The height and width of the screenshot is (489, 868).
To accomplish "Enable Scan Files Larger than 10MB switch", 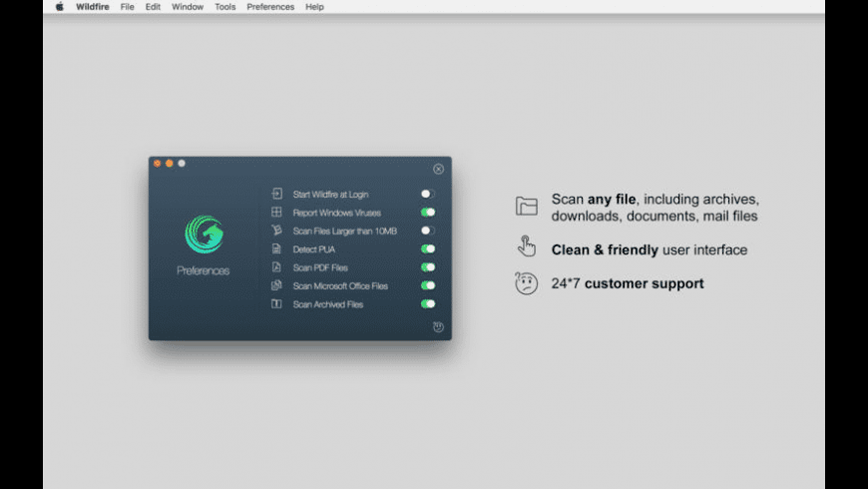I will click(427, 231).
